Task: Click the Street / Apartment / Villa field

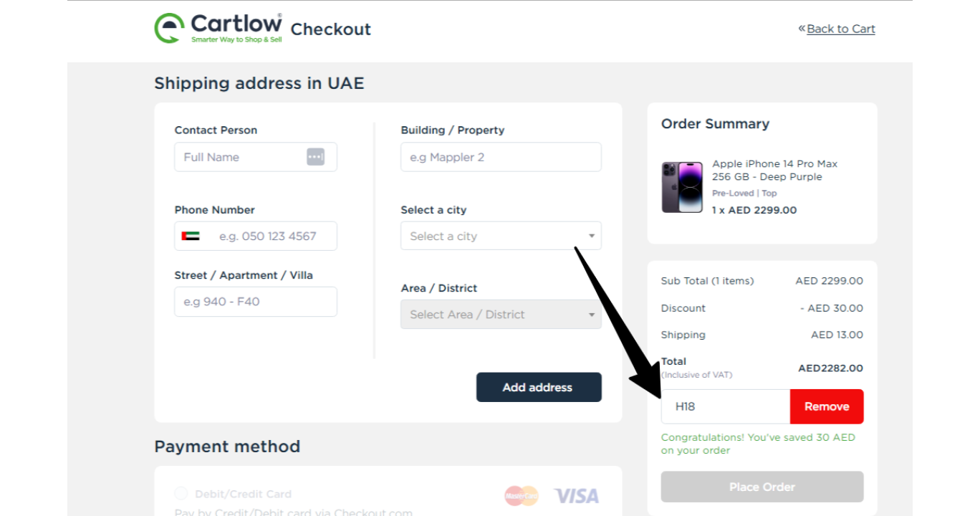Action: [x=256, y=302]
